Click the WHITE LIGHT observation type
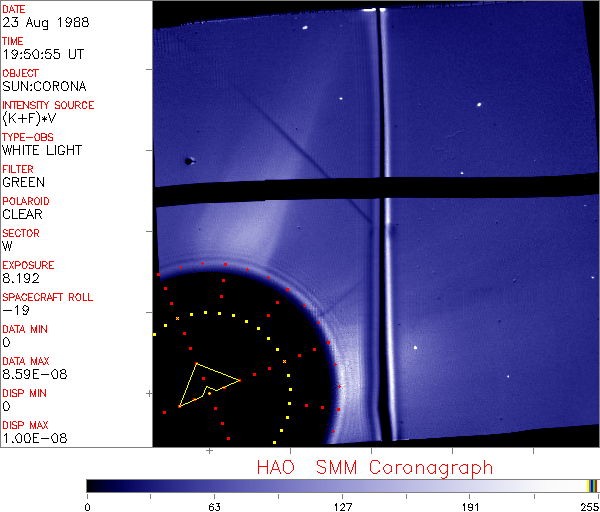Screen dimensions: 600x512 click(x=42, y=151)
